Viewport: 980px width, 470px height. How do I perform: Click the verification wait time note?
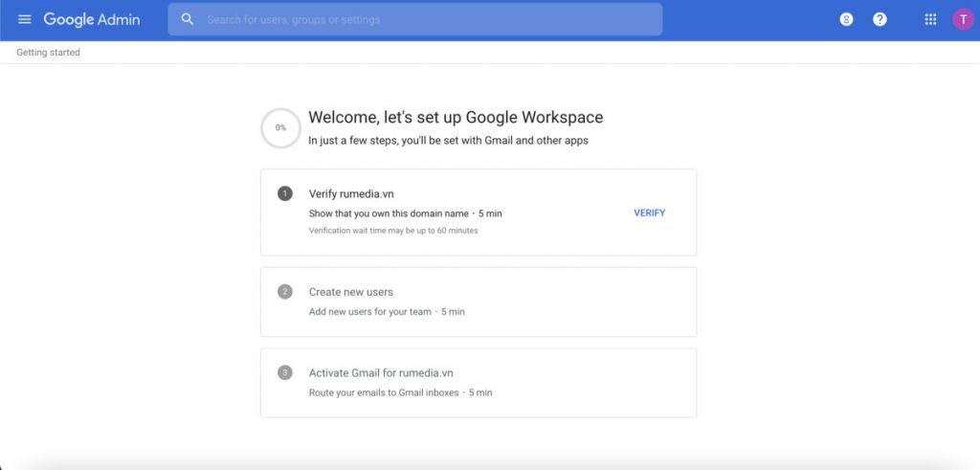pyautogui.click(x=393, y=231)
